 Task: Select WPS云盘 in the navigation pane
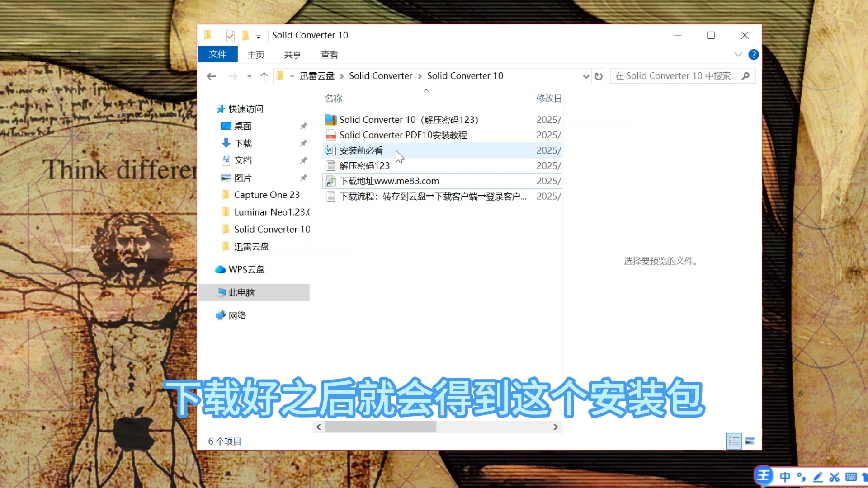tap(246, 269)
